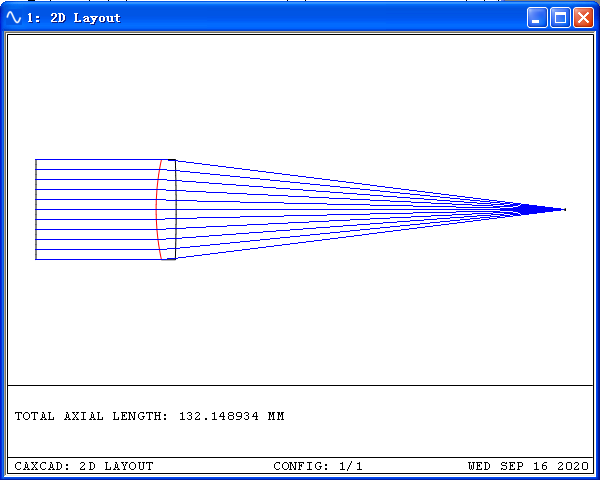Click the '1: 2D Layout' title text

pos(73,18)
